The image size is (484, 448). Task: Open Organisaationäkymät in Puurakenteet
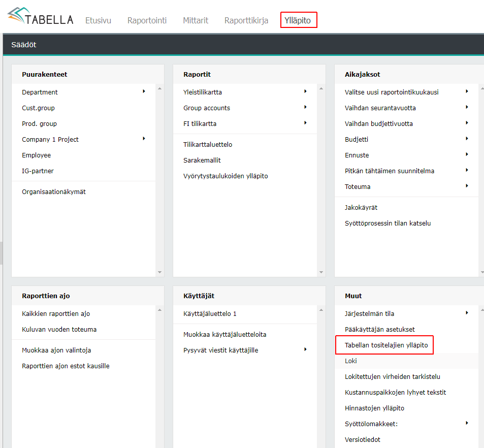click(x=54, y=192)
